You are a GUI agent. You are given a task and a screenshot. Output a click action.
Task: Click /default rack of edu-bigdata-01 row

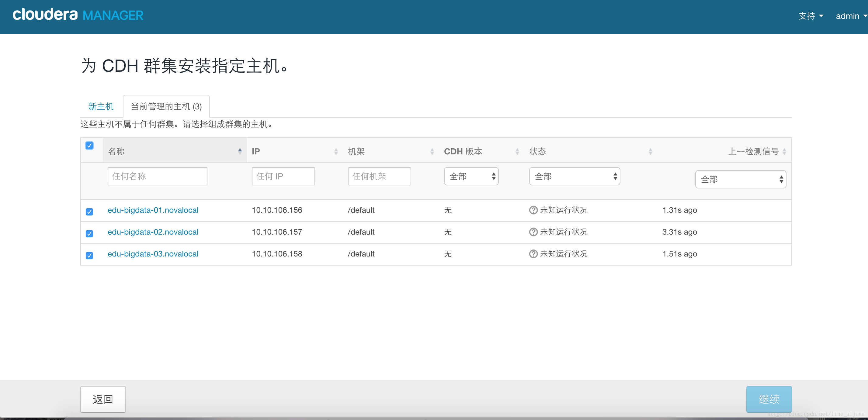coord(361,210)
